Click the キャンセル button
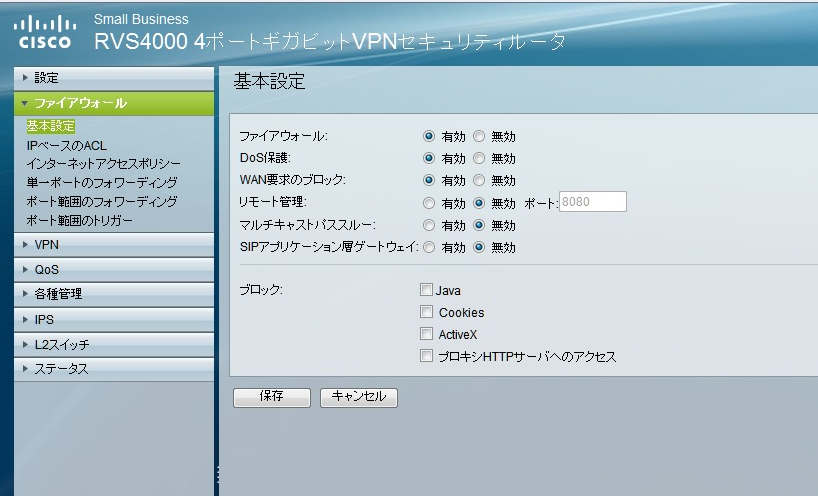This screenshot has height=496, width=818. pyautogui.click(x=359, y=397)
